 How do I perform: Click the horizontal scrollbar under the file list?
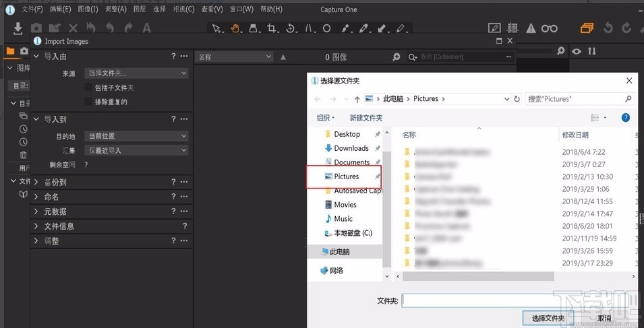point(479,276)
